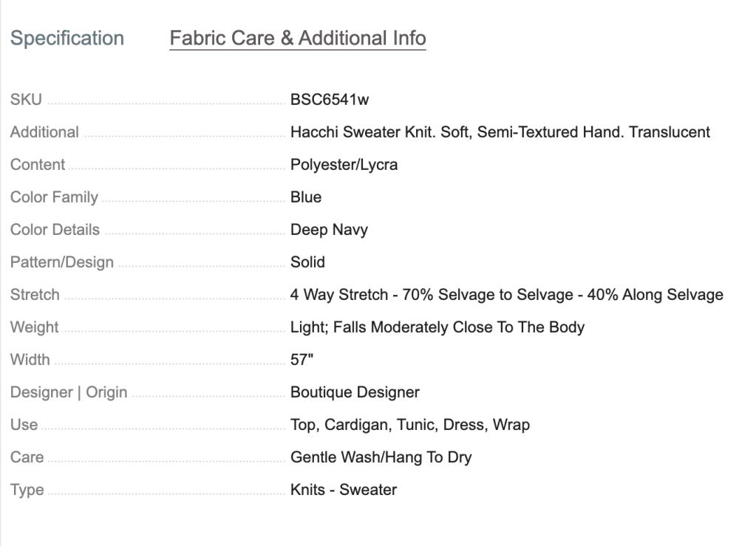756x546 pixels.
Task: Select the Boutique Designer value
Action: [355, 392]
